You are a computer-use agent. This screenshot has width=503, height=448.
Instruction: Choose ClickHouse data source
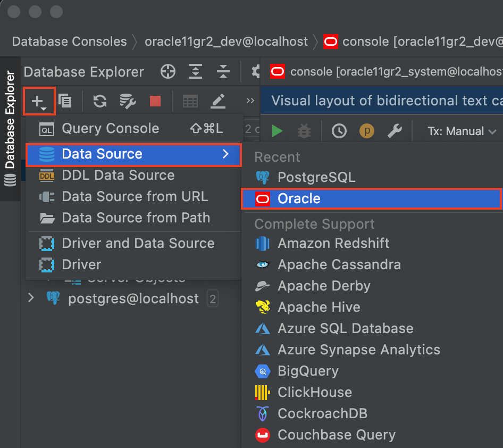(372, 393)
